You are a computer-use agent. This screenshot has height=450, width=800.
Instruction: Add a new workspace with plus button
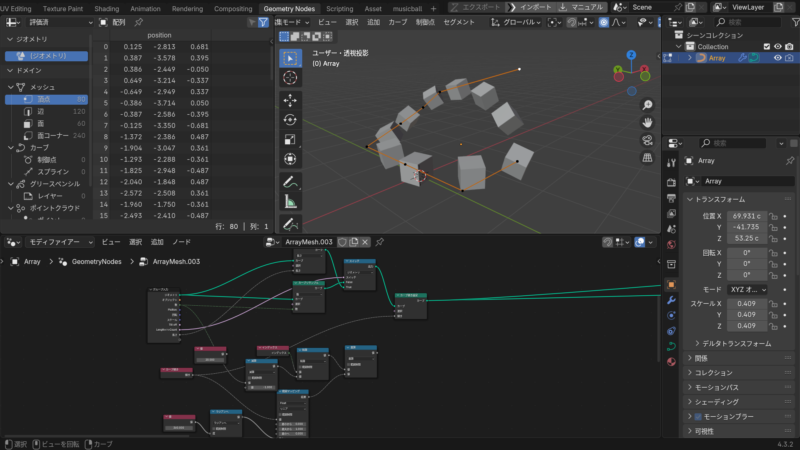pos(433,9)
